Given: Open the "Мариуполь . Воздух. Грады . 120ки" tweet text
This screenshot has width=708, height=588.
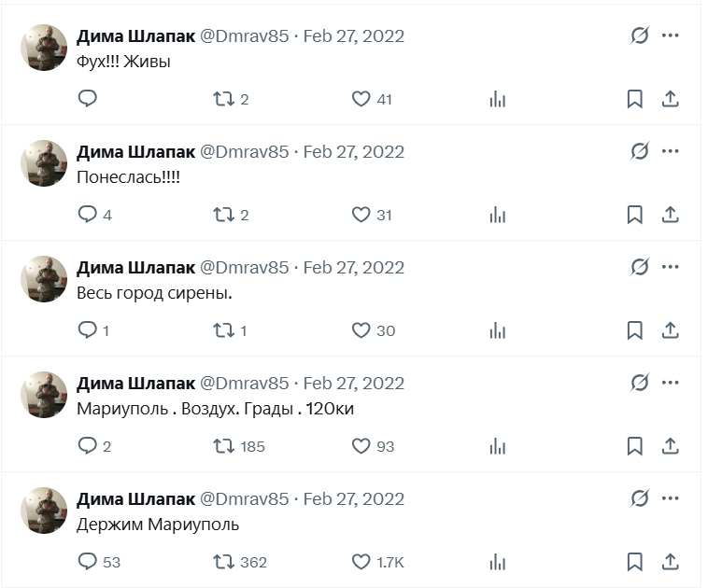Looking at the screenshot, I should (216, 409).
